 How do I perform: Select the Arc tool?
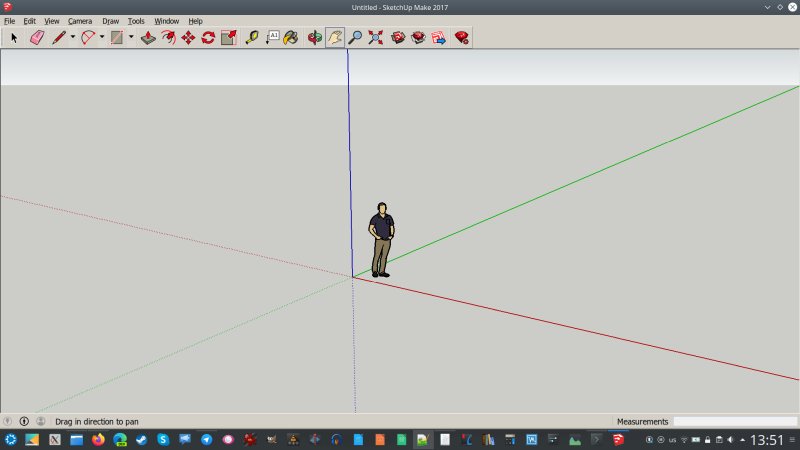coord(88,38)
